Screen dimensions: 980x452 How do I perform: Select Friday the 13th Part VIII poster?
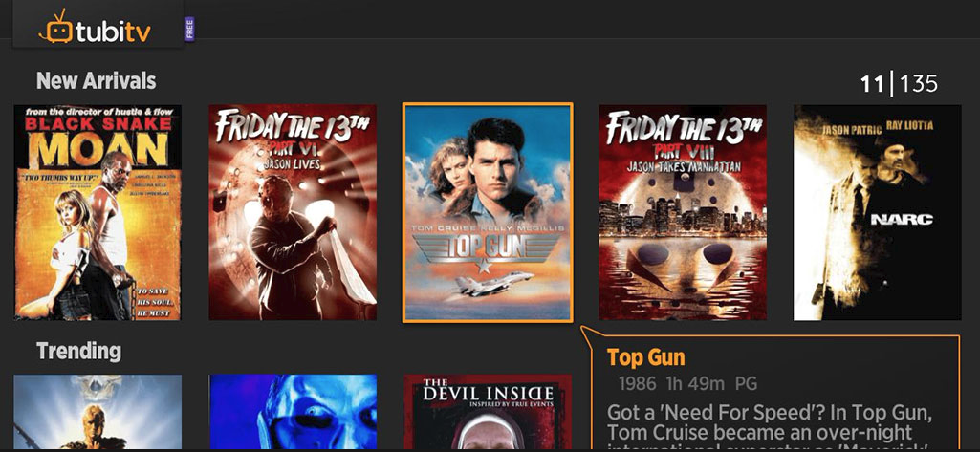click(683, 212)
